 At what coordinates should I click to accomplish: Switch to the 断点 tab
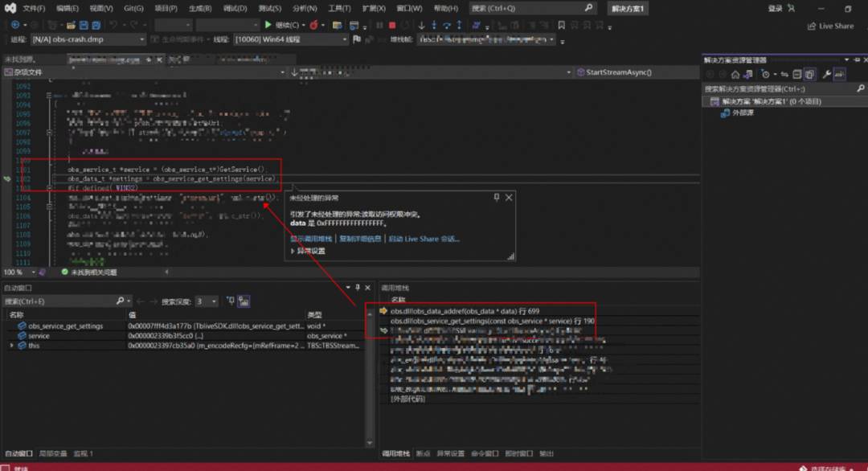pyautogui.click(x=423, y=453)
